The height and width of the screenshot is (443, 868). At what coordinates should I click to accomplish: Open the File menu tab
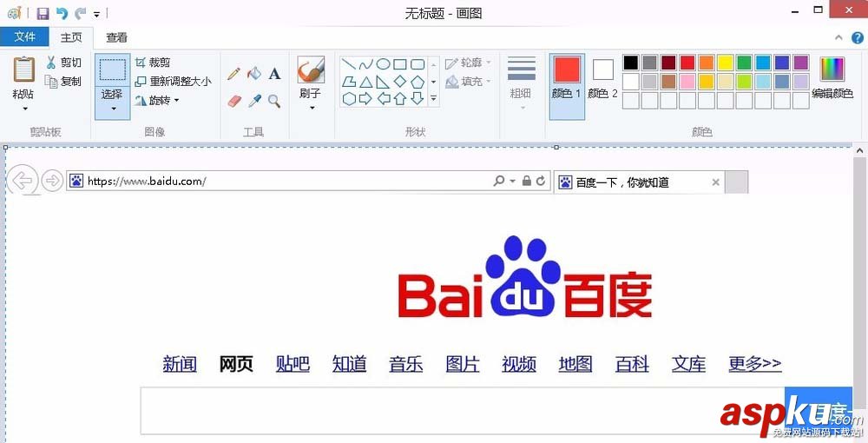pos(24,36)
